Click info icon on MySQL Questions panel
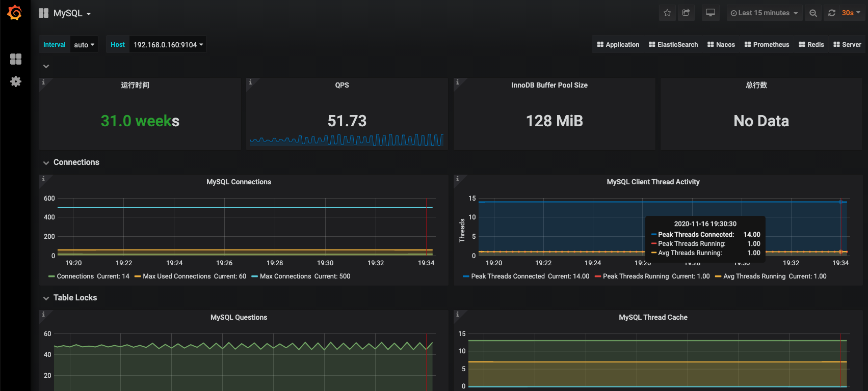The height and width of the screenshot is (391, 868). pyautogui.click(x=43, y=314)
